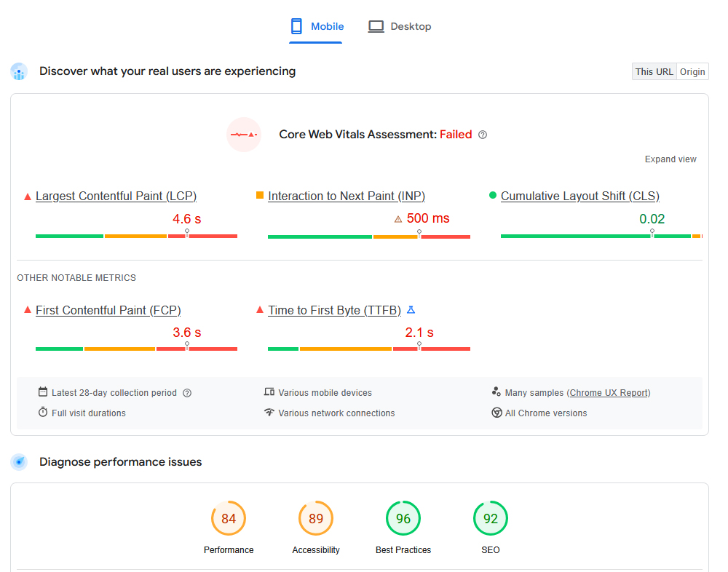Click the calendar icon for collection period
Viewport: 728px width, 572px height.
pyautogui.click(x=43, y=392)
